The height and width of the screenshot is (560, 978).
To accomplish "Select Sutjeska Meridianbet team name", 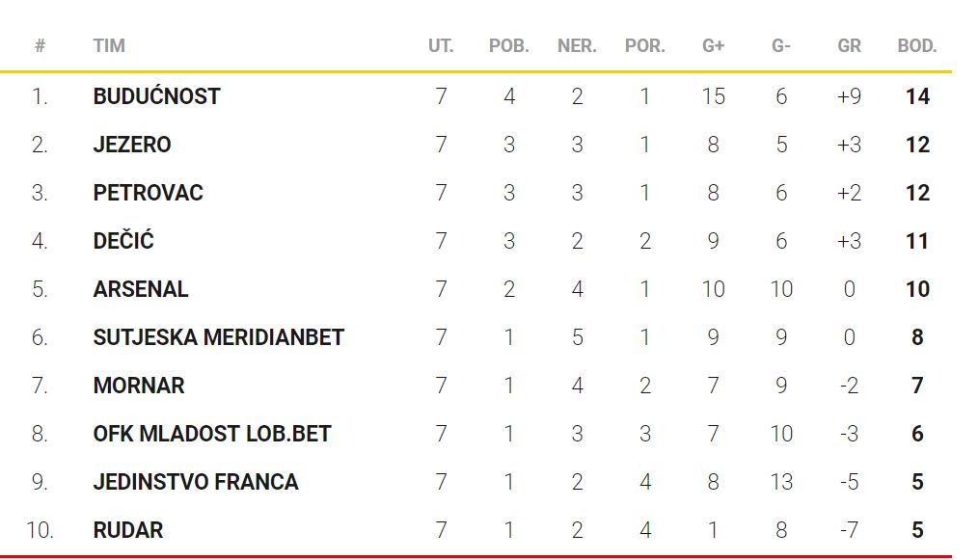I will tap(218, 337).
